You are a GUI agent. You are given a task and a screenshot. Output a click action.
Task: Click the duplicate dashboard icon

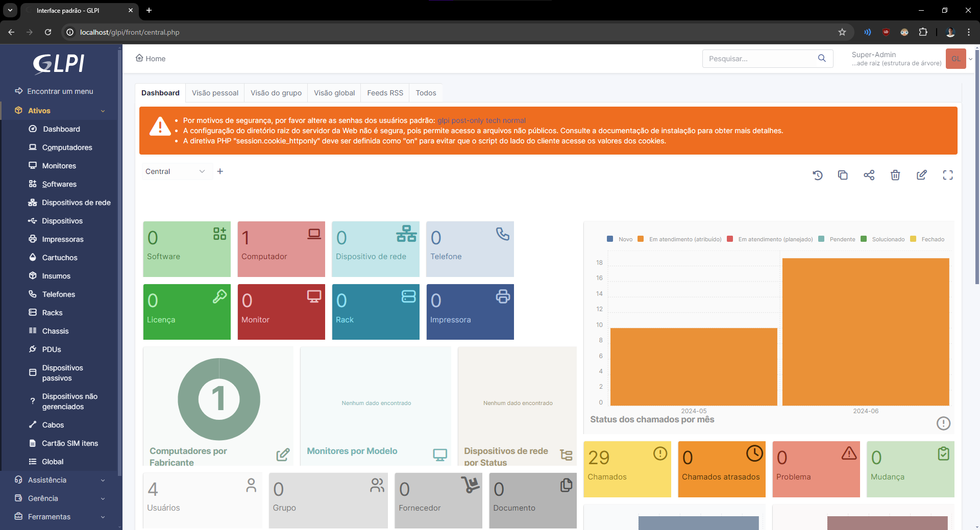pyautogui.click(x=843, y=175)
